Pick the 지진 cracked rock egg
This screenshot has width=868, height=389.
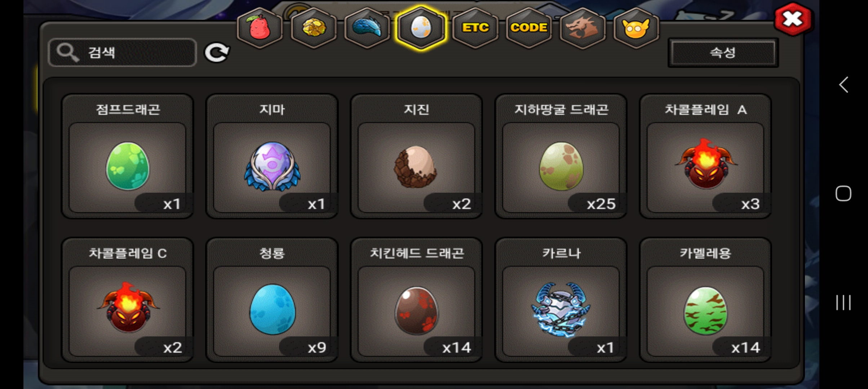click(416, 156)
